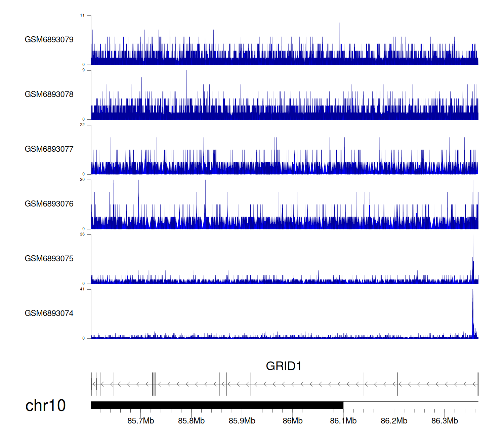Select the 85.9Mb tick label

tap(242, 421)
